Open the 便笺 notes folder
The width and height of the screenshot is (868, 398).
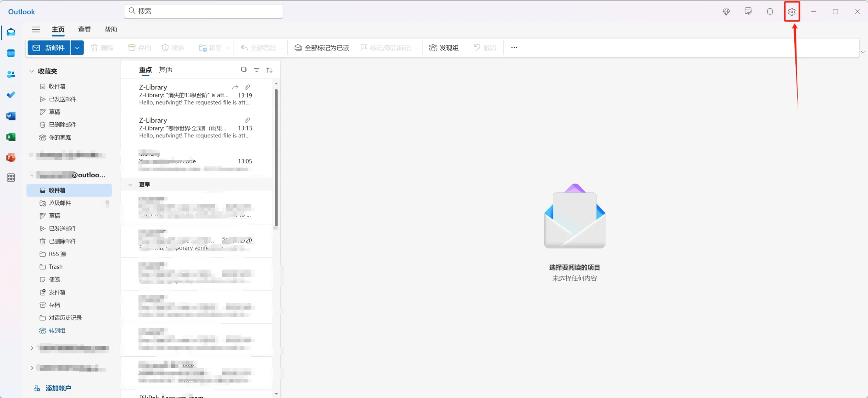pyautogui.click(x=69, y=279)
